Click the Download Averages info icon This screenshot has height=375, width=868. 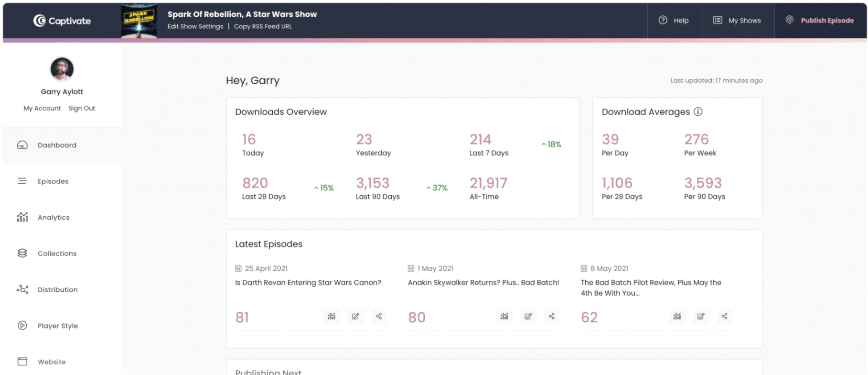pos(698,112)
